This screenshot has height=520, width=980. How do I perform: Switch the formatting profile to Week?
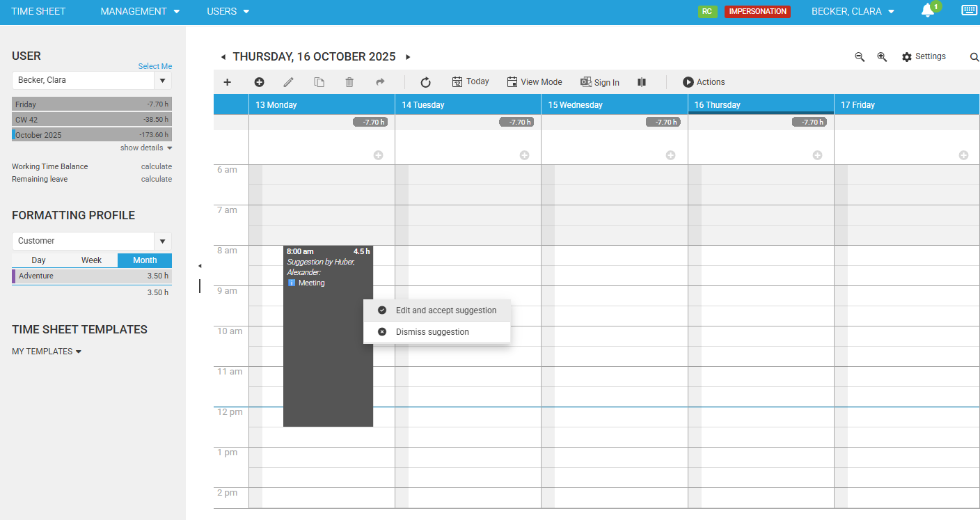pyautogui.click(x=91, y=260)
